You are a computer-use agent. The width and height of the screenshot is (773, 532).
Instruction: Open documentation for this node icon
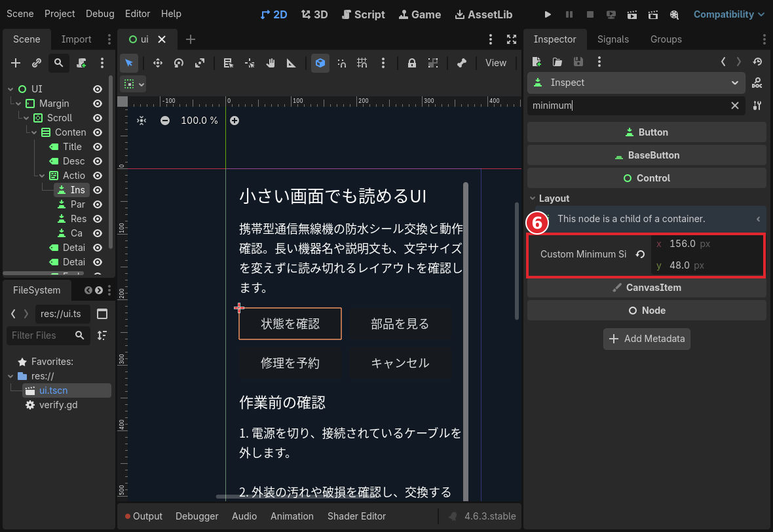(757, 83)
